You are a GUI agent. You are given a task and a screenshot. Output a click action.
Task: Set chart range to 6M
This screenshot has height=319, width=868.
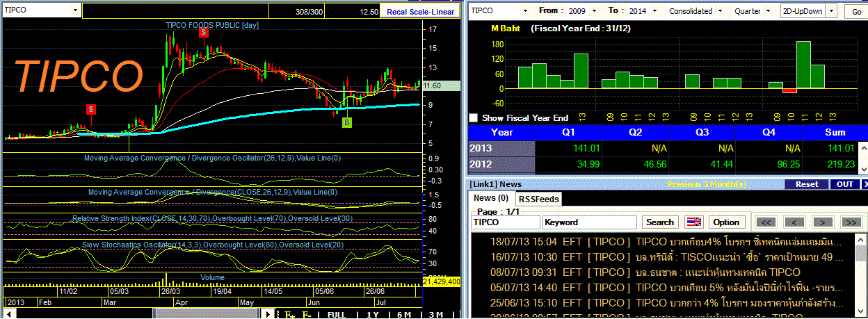click(404, 315)
